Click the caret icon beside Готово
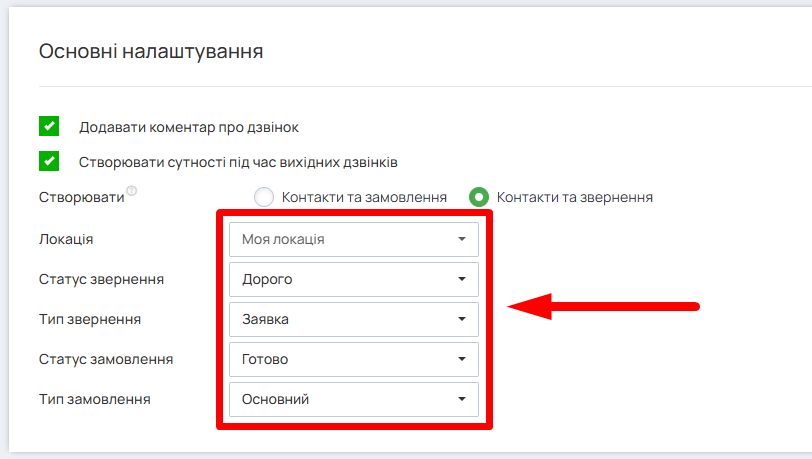This screenshot has height=459, width=812. [461, 359]
